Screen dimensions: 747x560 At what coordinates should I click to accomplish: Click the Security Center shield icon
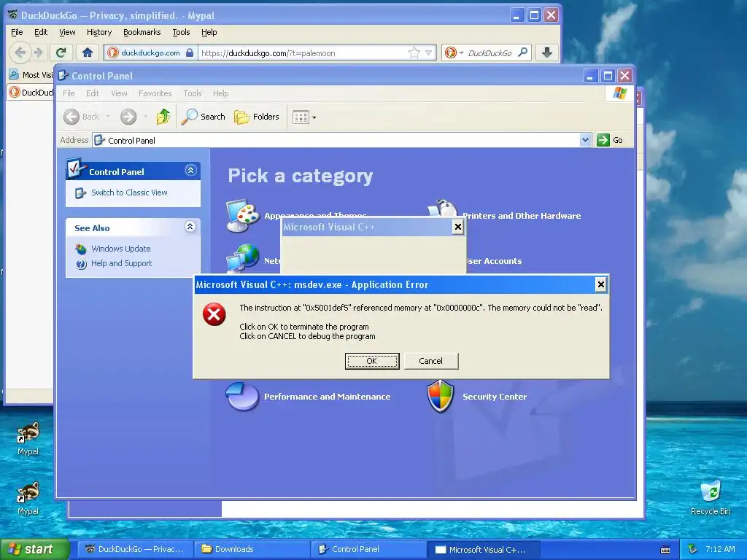point(441,396)
